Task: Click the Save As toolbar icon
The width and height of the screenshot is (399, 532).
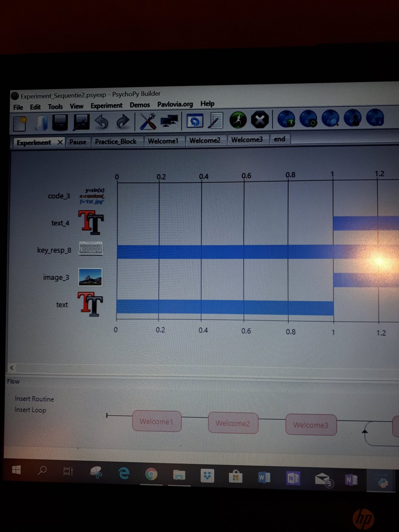Action: pyautogui.click(x=81, y=122)
